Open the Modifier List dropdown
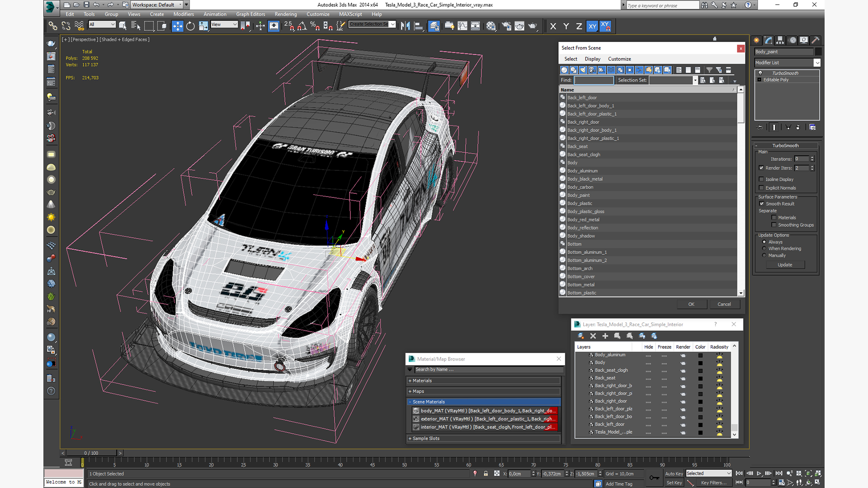This screenshot has height=488, width=868. 817,63
